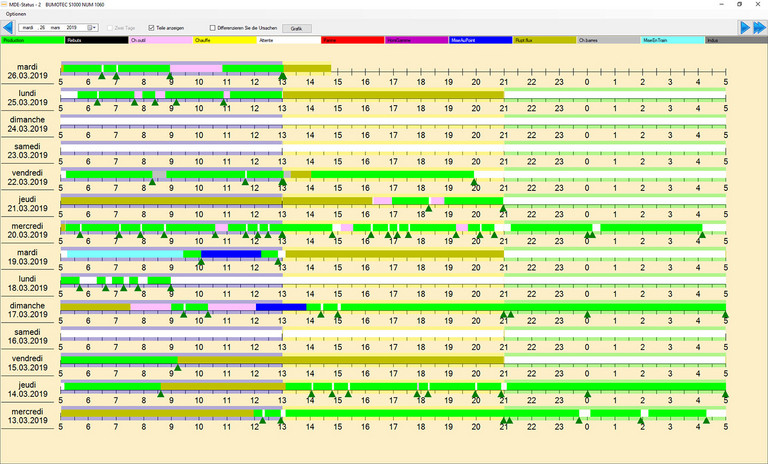This screenshot has height=464, width=768.
Task: Click the double fast-forward arrow icon
Action: click(x=759, y=28)
